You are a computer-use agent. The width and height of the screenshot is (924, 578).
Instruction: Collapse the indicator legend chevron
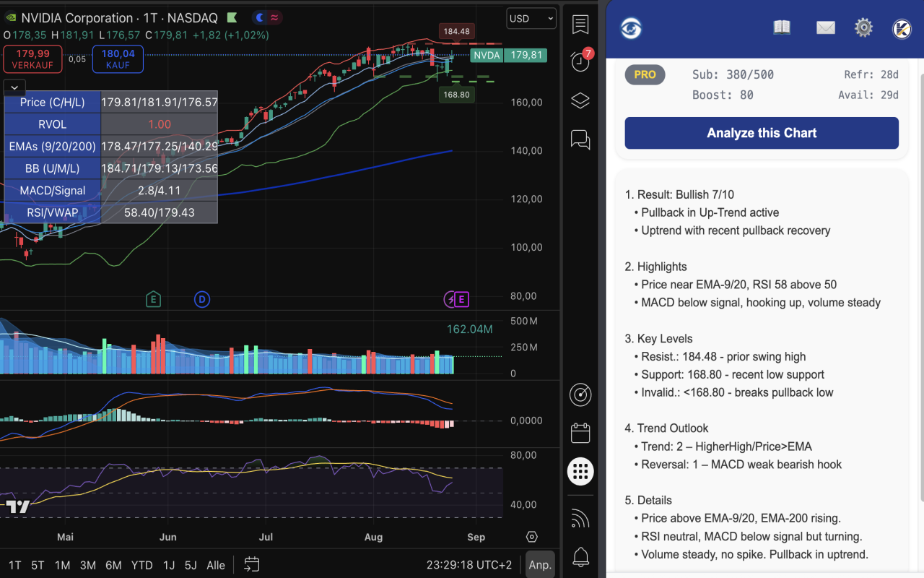tap(14, 87)
